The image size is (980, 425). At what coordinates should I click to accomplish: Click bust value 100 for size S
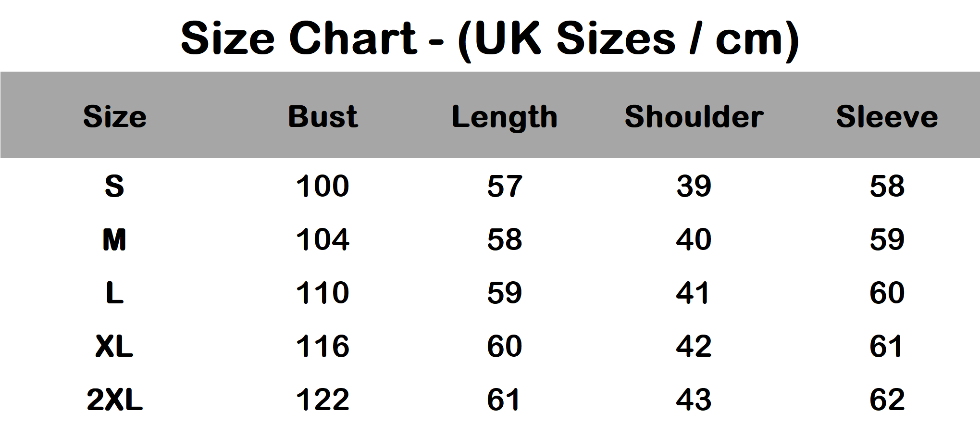click(x=323, y=186)
